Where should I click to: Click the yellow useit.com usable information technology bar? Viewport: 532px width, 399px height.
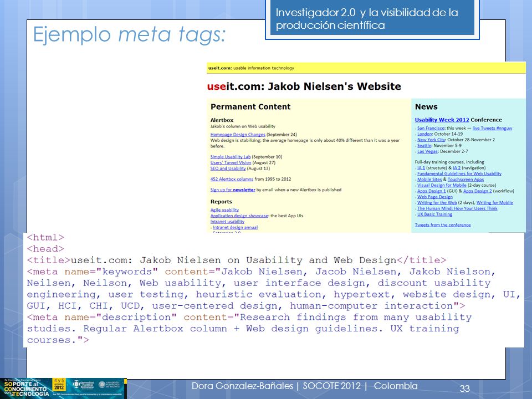click(366, 68)
